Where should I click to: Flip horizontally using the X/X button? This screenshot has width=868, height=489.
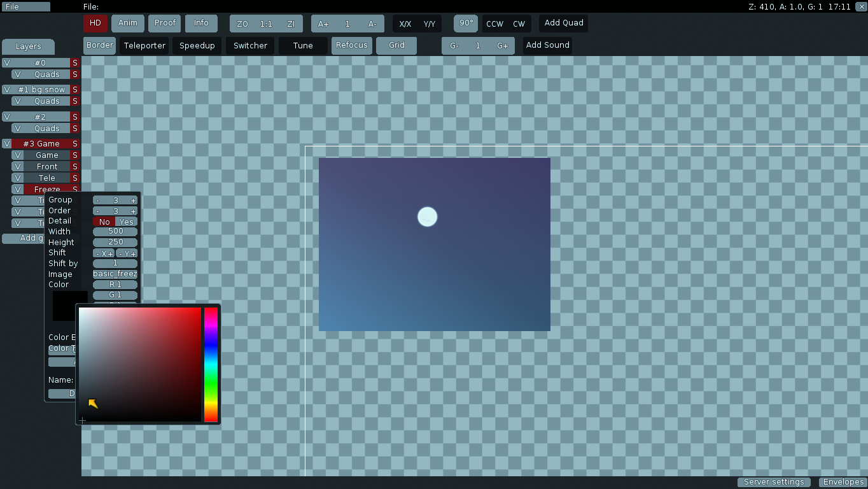(x=405, y=24)
